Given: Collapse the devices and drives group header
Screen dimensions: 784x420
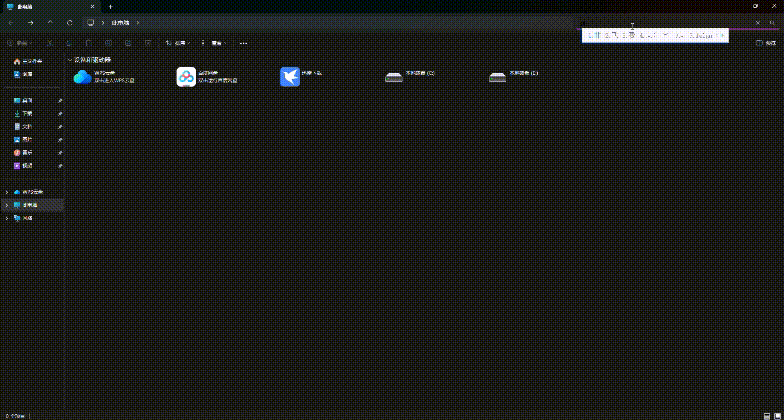Looking at the screenshot, I should point(70,60).
